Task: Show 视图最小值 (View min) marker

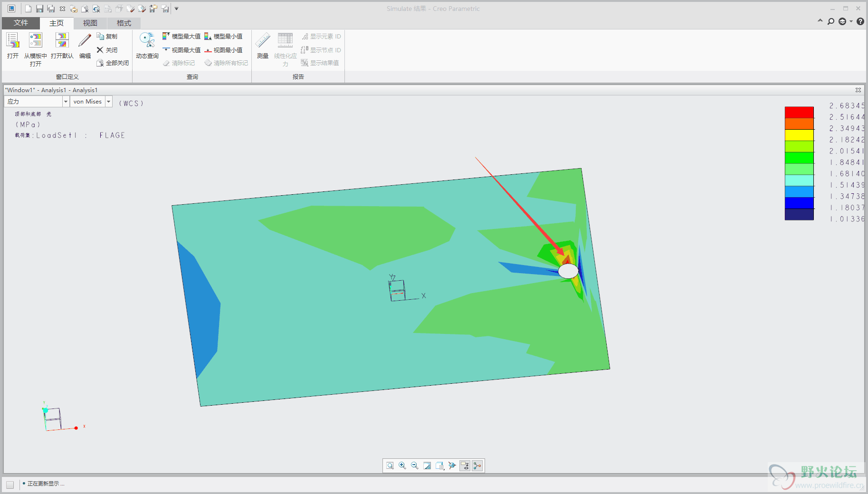Action: click(x=223, y=50)
